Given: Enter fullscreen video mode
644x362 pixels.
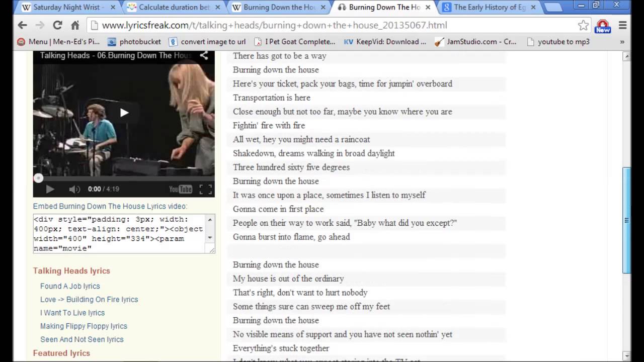Looking at the screenshot, I should 205,189.
